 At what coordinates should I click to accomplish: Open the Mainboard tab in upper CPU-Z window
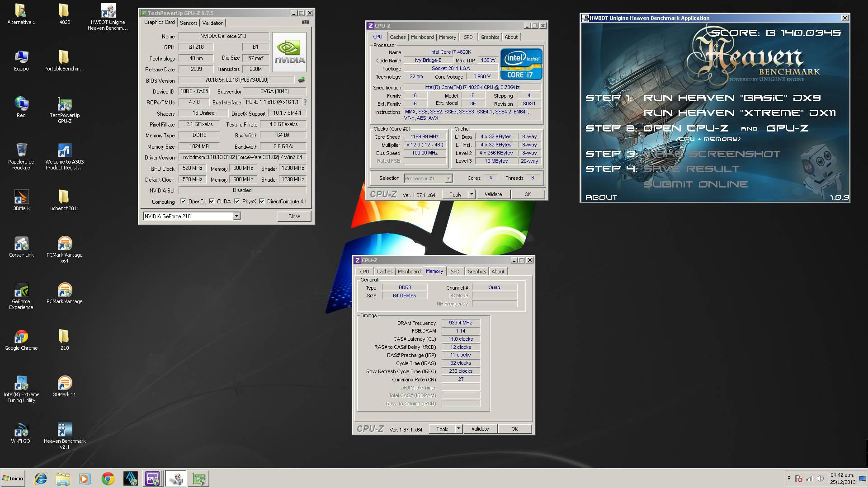click(422, 37)
